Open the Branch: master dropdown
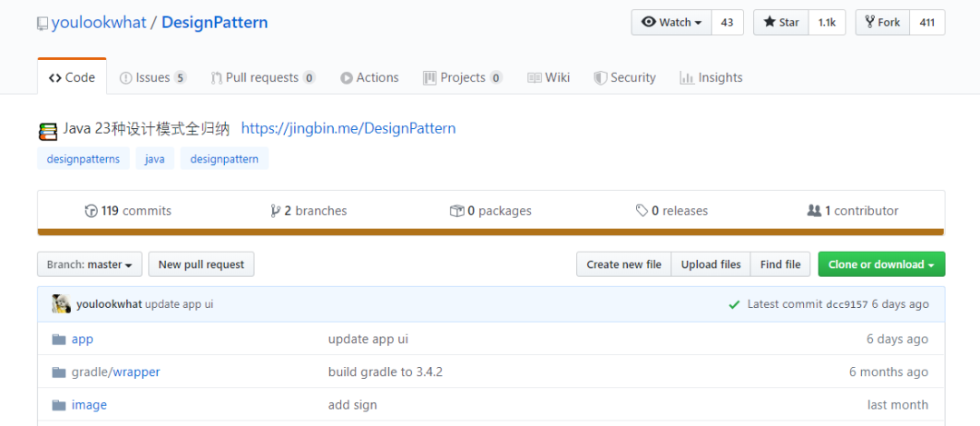Viewport: 980px width, 426px height. 89,264
